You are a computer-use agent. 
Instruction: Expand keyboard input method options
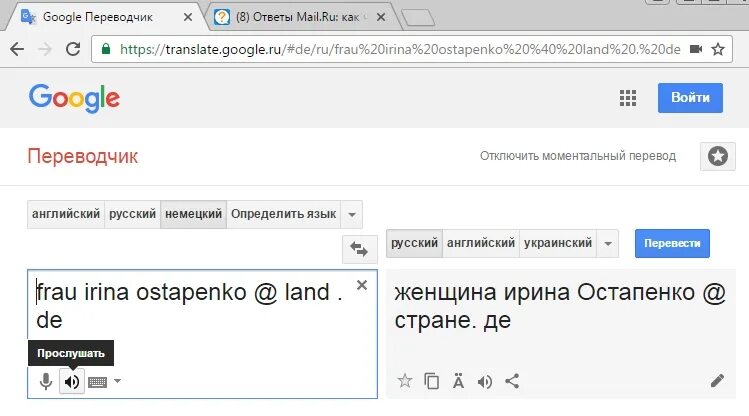[117, 381]
